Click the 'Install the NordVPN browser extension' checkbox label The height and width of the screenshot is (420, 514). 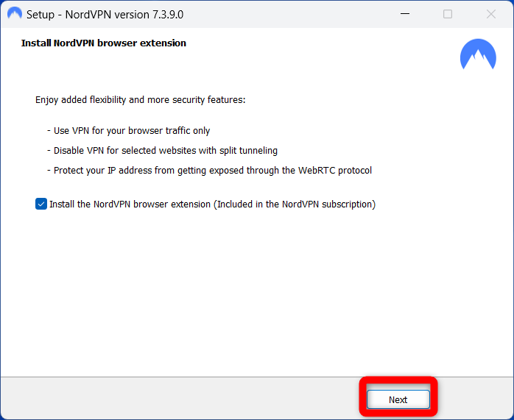(x=130, y=204)
